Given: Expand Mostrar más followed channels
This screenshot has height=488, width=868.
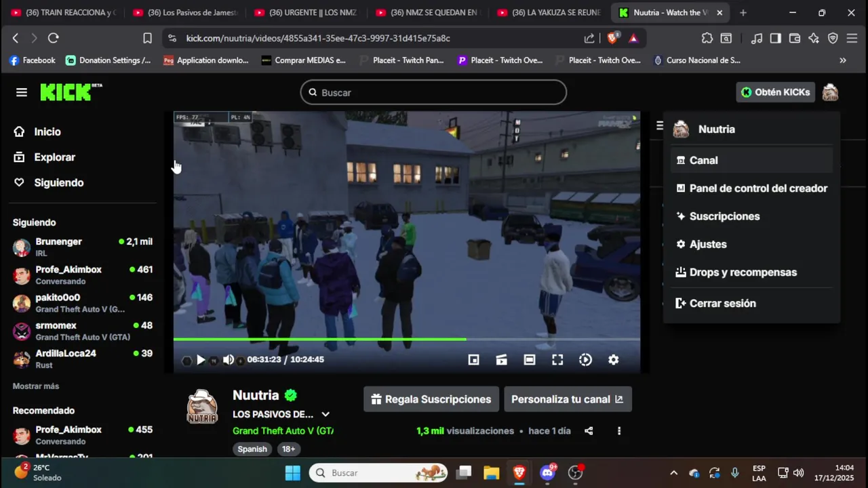Looking at the screenshot, I should [x=36, y=386].
